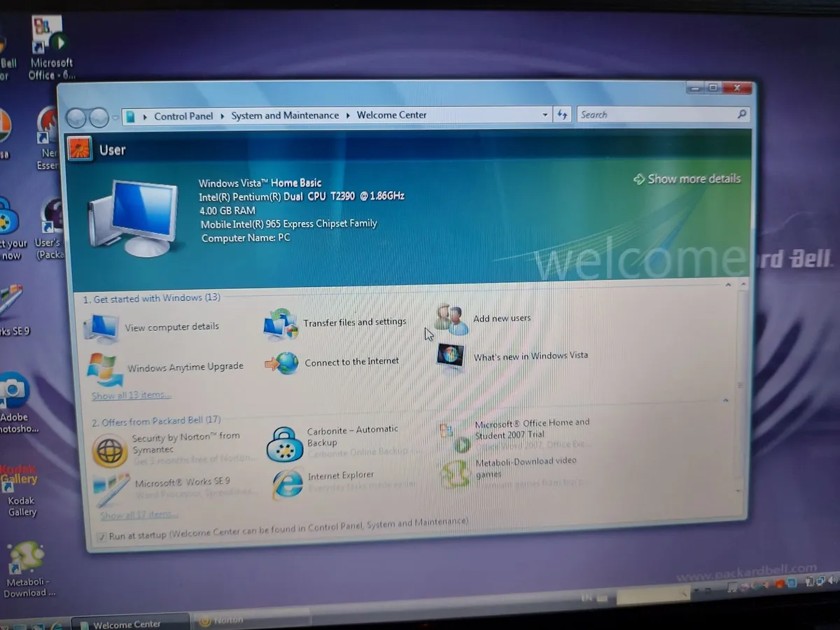Image resolution: width=840 pixels, height=630 pixels.
Task: Expand arrow after System and Maintenance breadcrumb
Action: [x=347, y=115]
